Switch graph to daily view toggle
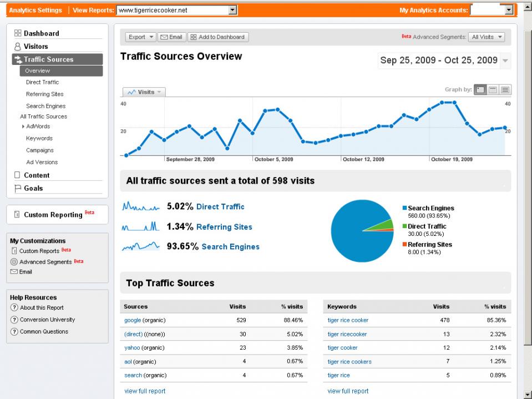This screenshot has height=399, width=532. point(480,90)
